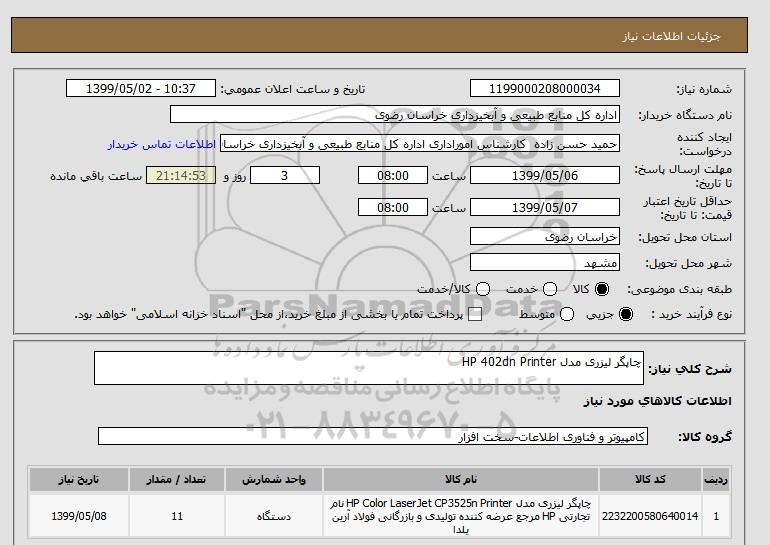Click the شرح کلی نیاز label
This screenshot has width=770, height=545.
pos(690,369)
